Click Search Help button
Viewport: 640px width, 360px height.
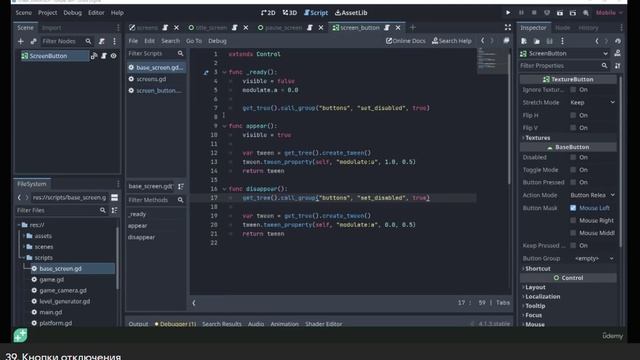452,41
